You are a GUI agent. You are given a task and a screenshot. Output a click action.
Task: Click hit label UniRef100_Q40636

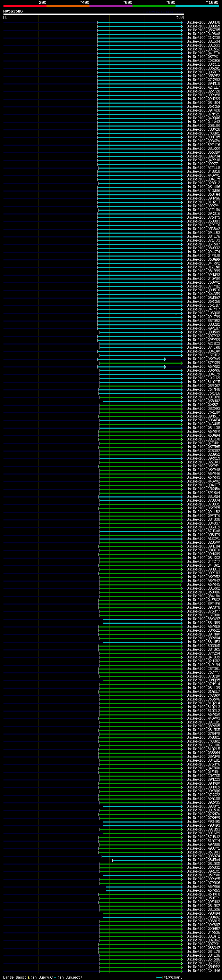[x=203, y=932]
